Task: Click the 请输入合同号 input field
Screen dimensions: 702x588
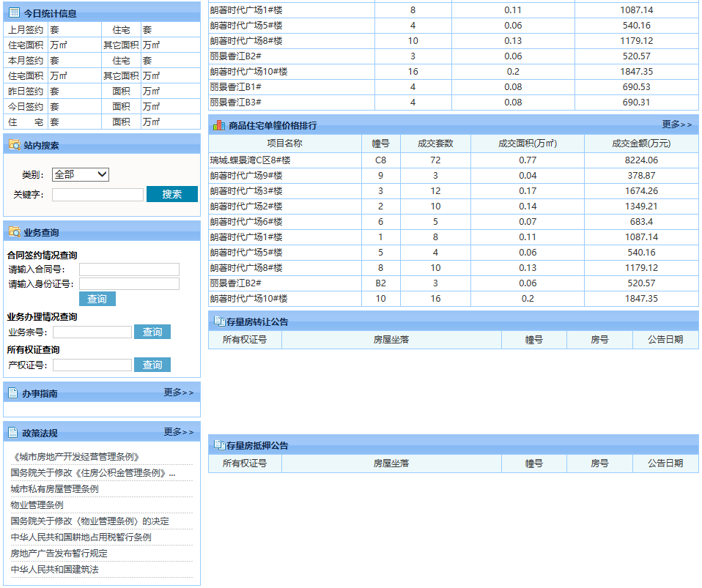Action: 129,269
